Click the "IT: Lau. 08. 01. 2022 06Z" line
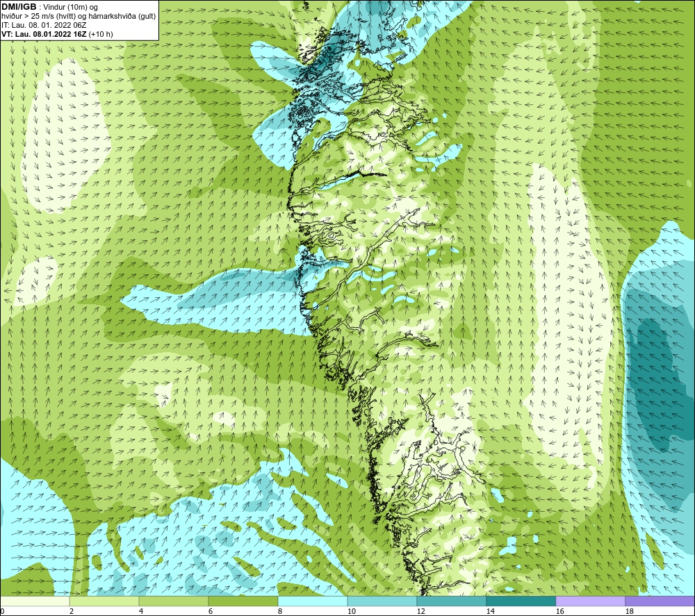Viewport: 695px width, 616px height. (44, 25)
